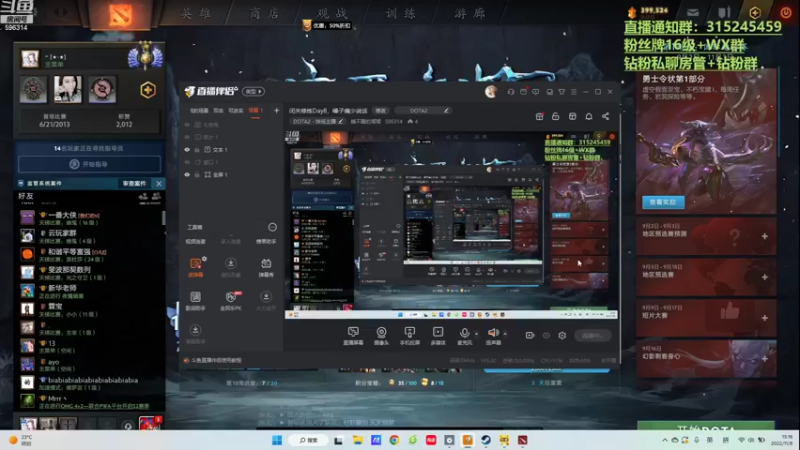Mute the 扬声器 speaker
800x450 pixels.
[493, 336]
